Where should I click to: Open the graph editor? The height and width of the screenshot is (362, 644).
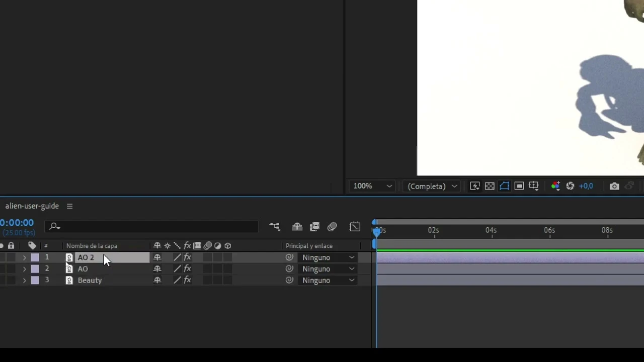(x=355, y=227)
